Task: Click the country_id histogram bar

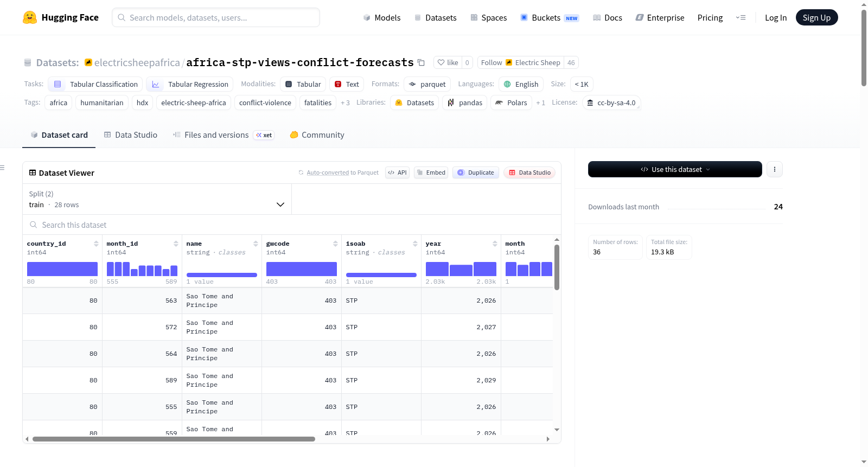Action: (x=62, y=269)
